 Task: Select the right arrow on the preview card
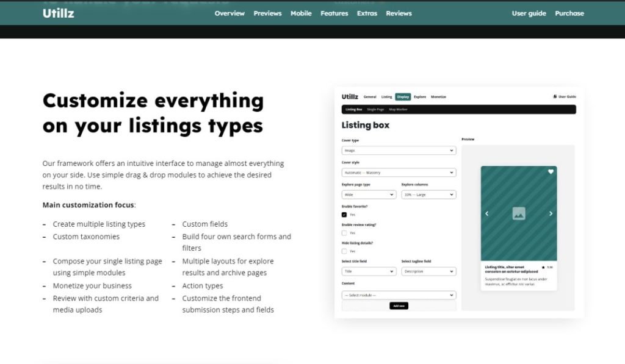(x=551, y=214)
